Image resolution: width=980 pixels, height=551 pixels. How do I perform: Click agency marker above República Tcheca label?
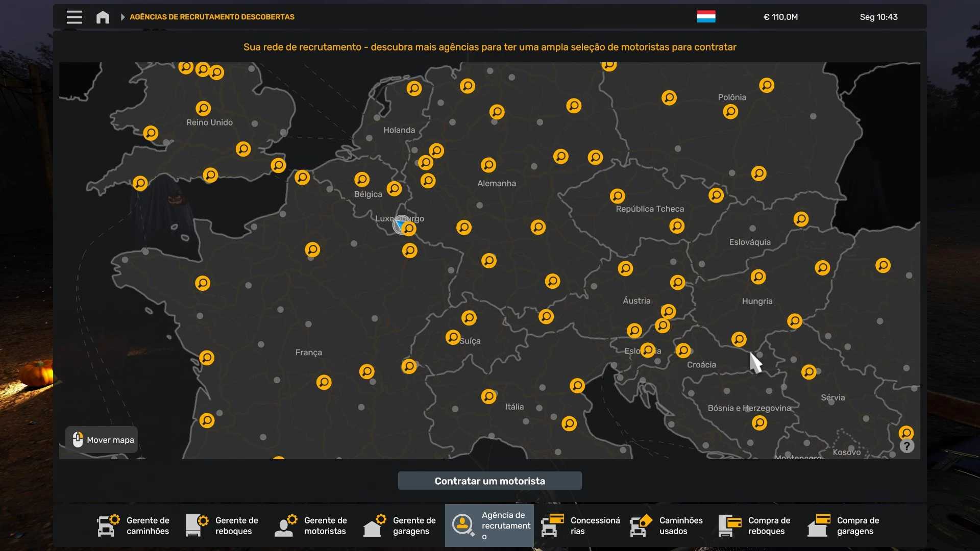(x=617, y=196)
